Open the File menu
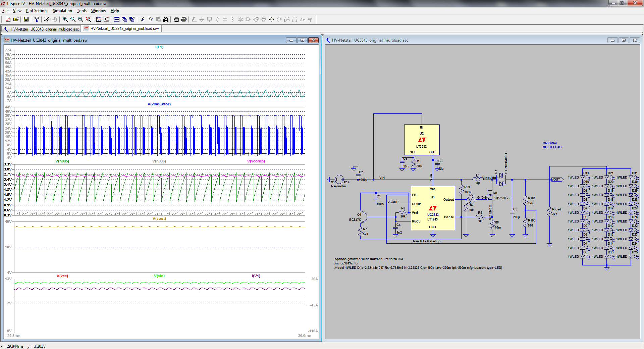 [5, 11]
